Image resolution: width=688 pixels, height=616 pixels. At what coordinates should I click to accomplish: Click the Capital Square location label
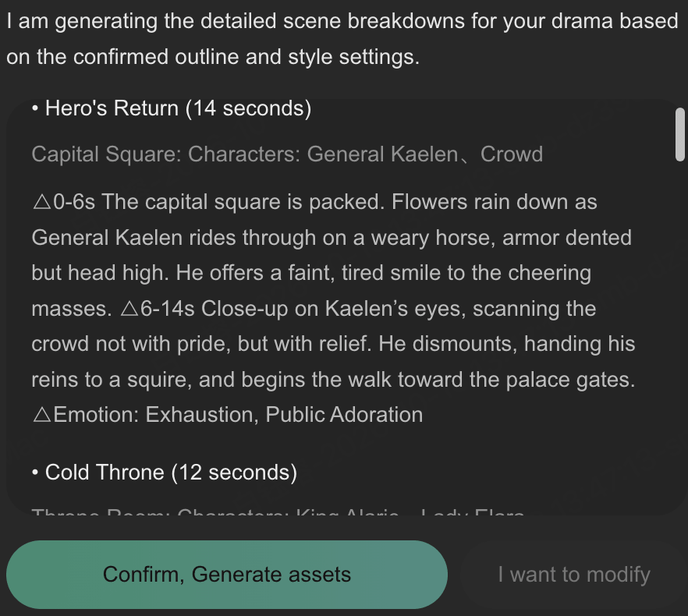click(106, 154)
